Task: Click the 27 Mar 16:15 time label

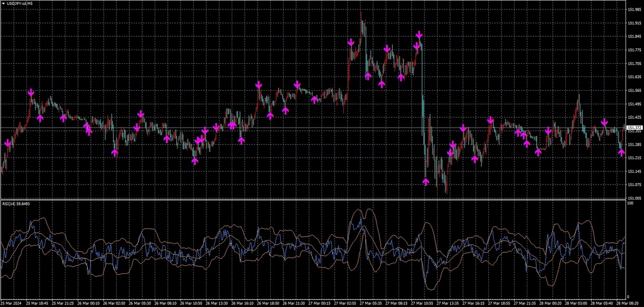Action: pos(473,303)
